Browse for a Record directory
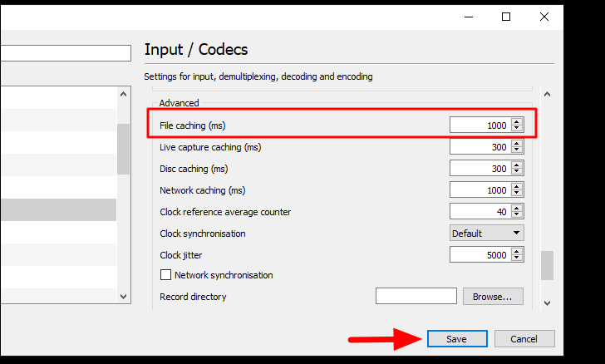The height and width of the screenshot is (364, 605). (x=493, y=296)
